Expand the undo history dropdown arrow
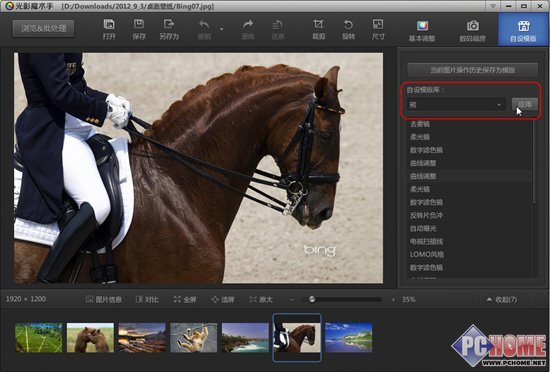The height and width of the screenshot is (372, 550). 222,29
